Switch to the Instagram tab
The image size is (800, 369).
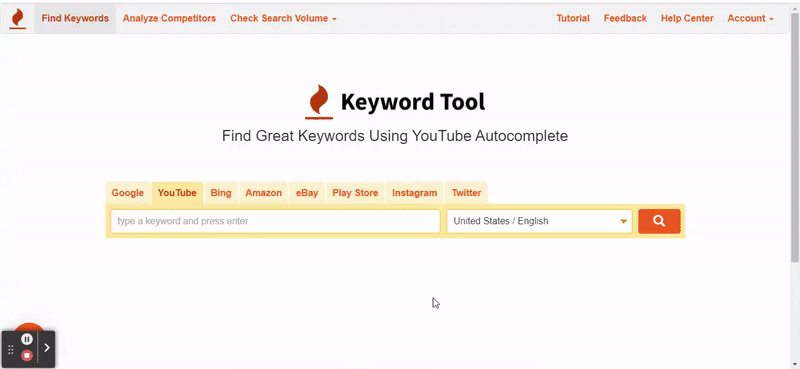pos(415,193)
